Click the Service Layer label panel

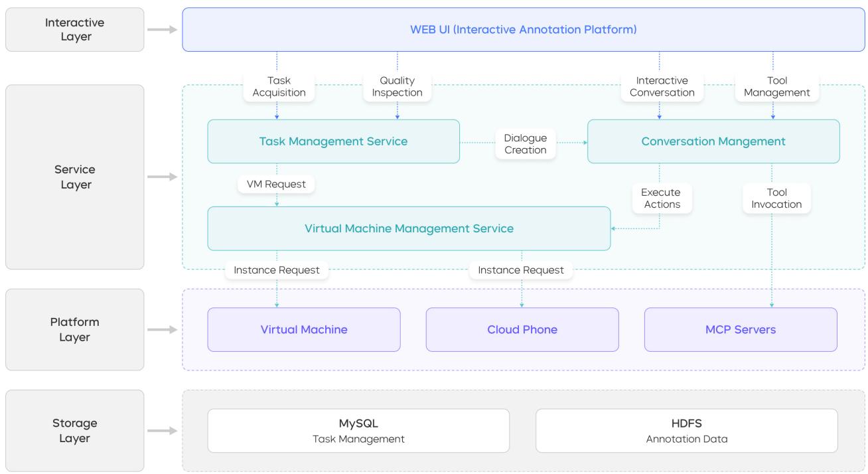[74, 177]
